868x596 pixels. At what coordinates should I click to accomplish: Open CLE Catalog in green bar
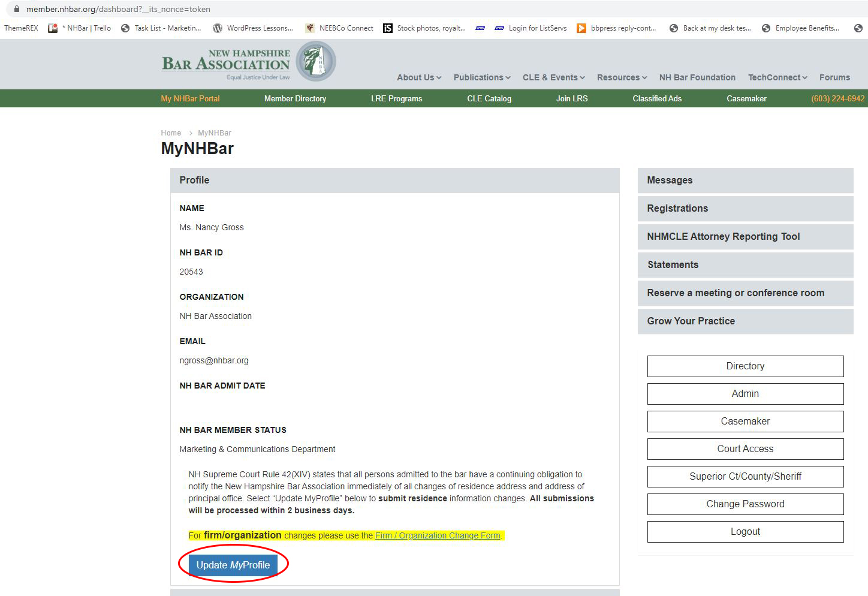(x=489, y=98)
